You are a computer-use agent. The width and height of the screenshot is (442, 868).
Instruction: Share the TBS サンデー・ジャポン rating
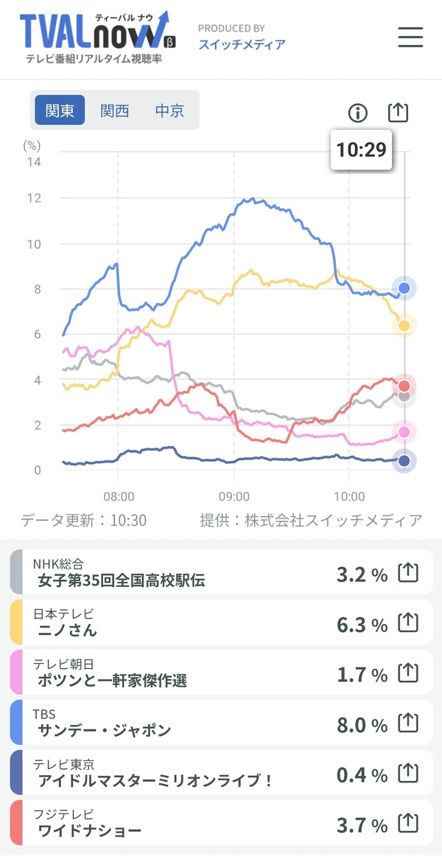(407, 723)
